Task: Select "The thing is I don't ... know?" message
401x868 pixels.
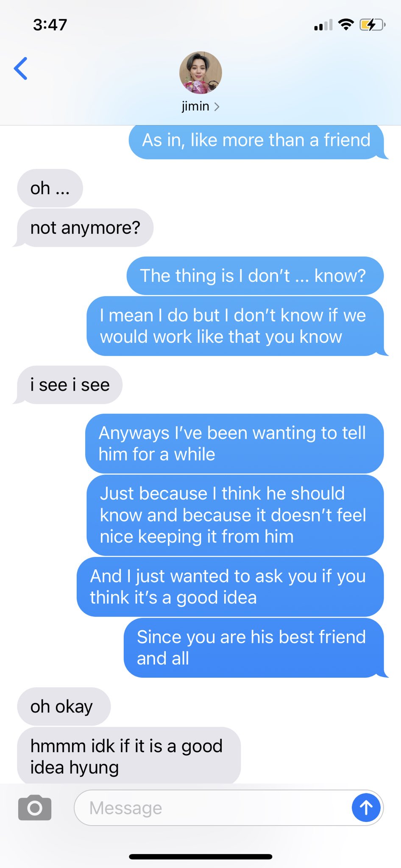Action: coord(255,275)
